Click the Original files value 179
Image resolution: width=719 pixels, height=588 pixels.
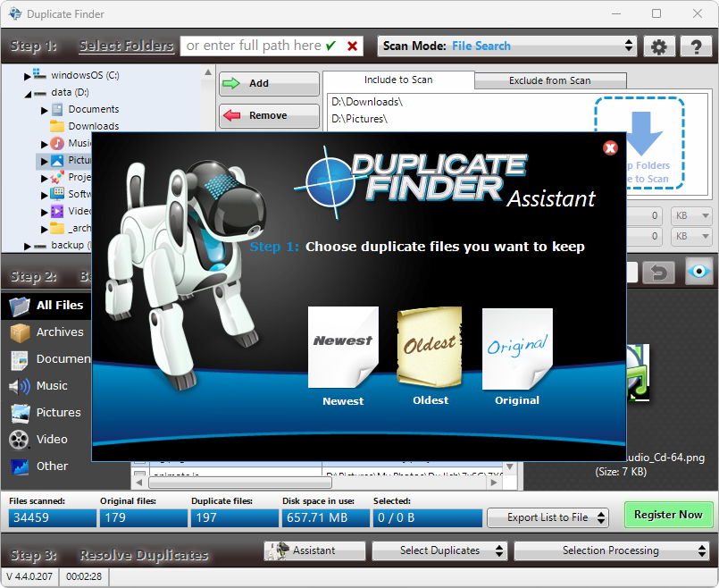[144, 517]
